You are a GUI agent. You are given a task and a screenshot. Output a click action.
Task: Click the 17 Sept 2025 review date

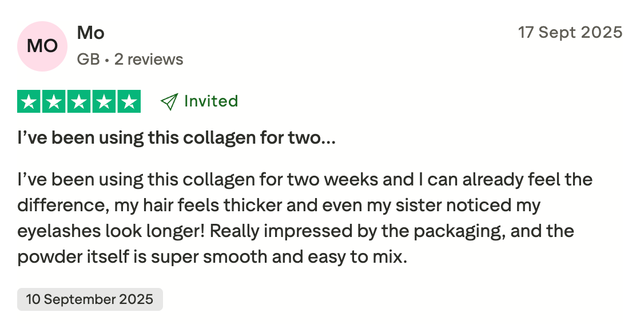tap(570, 33)
